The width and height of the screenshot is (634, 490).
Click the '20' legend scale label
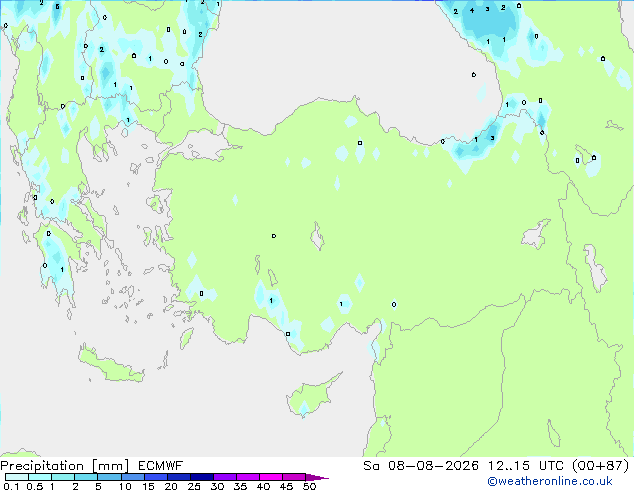[171, 486]
